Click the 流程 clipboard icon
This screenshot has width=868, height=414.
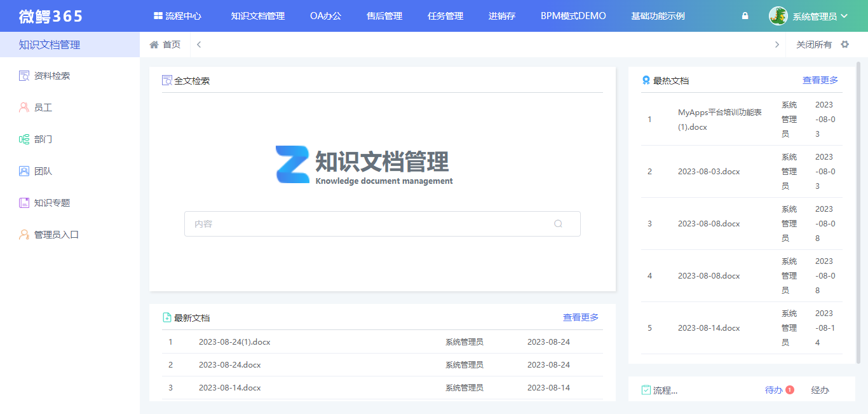pos(646,390)
